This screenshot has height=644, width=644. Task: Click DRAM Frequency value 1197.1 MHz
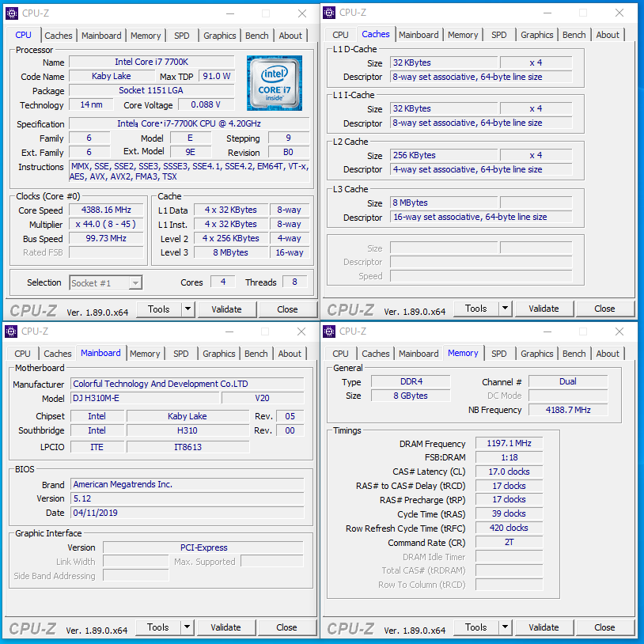coord(509,443)
